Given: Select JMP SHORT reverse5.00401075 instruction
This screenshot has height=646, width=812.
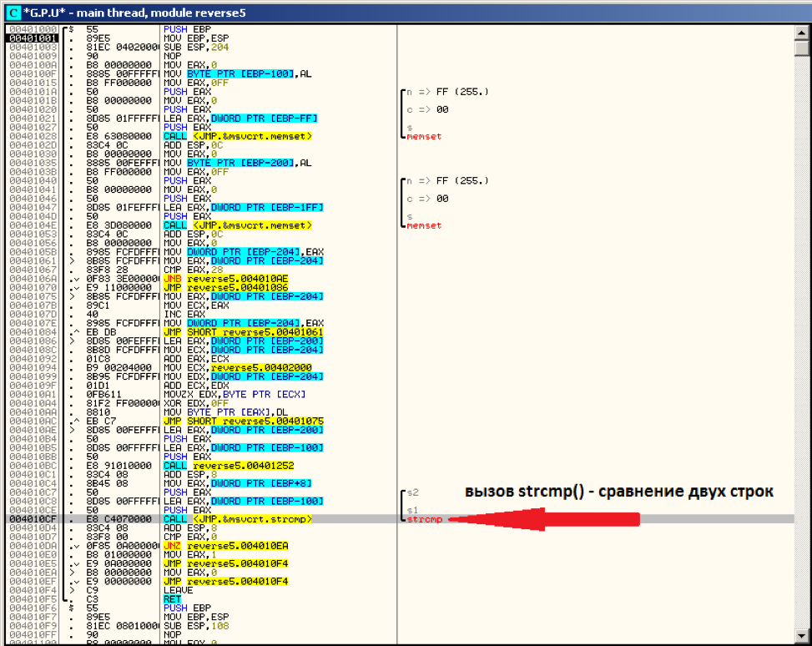Looking at the screenshot, I should click(244, 421).
